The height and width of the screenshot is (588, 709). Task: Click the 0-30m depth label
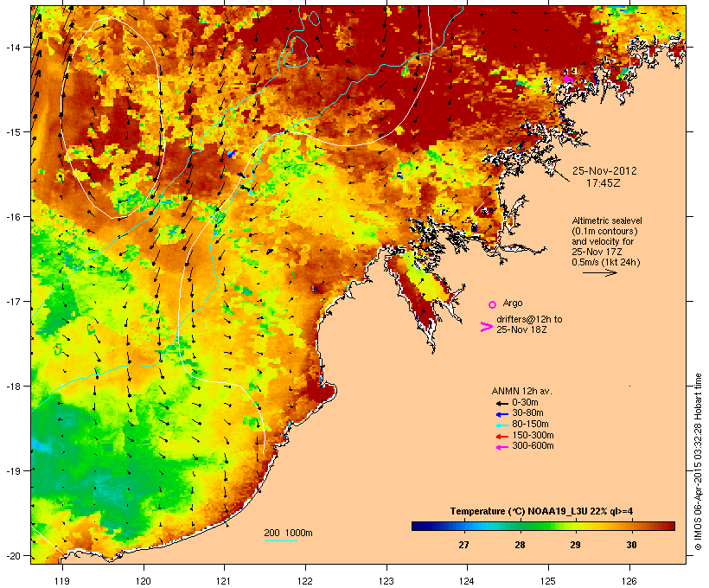click(x=525, y=403)
